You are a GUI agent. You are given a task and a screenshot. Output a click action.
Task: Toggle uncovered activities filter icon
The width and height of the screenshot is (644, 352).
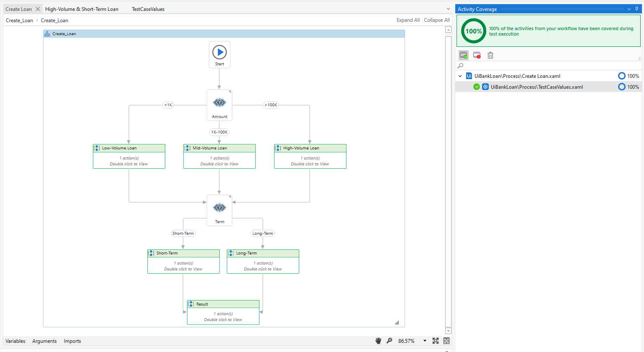477,55
